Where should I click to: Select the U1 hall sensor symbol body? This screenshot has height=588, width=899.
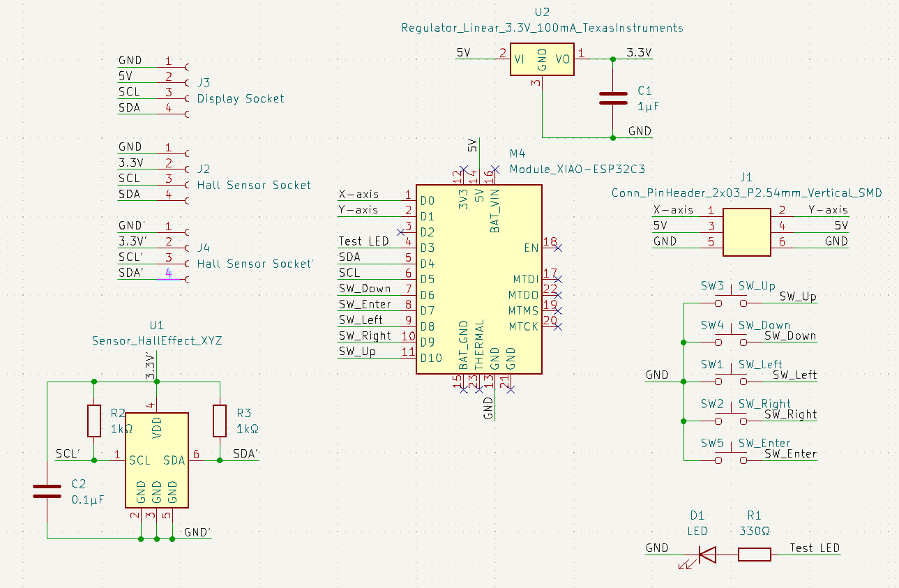[x=157, y=460]
